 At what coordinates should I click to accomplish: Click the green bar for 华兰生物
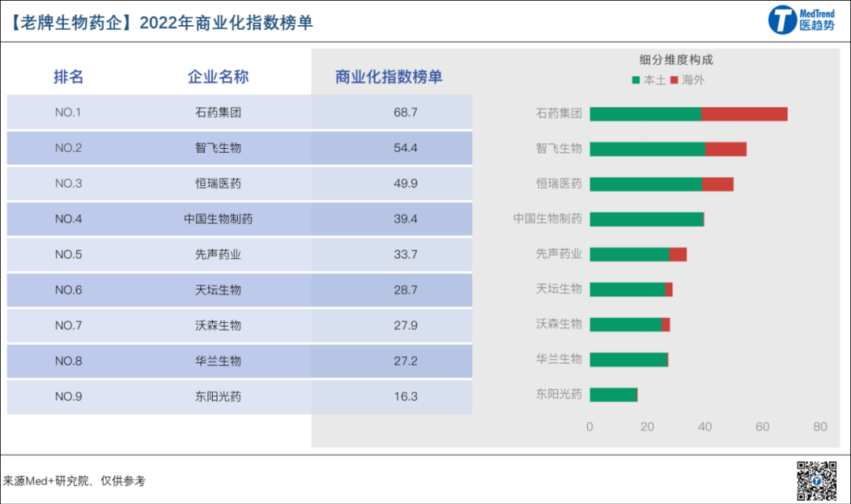click(629, 360)
